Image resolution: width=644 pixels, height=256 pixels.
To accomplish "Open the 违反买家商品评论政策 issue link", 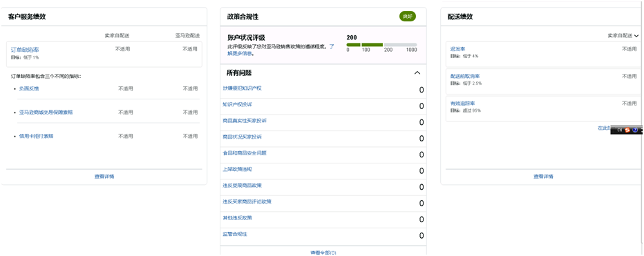I will [x=247, y=201].
